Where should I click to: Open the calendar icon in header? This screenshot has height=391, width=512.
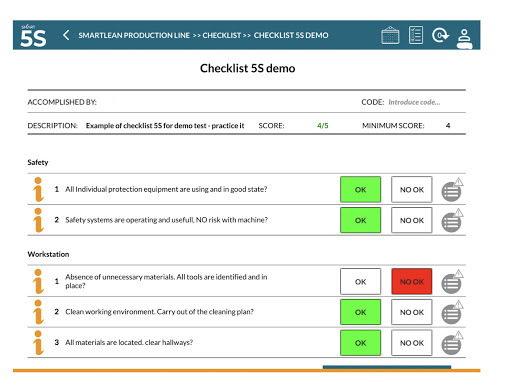(x=390, y=35)
